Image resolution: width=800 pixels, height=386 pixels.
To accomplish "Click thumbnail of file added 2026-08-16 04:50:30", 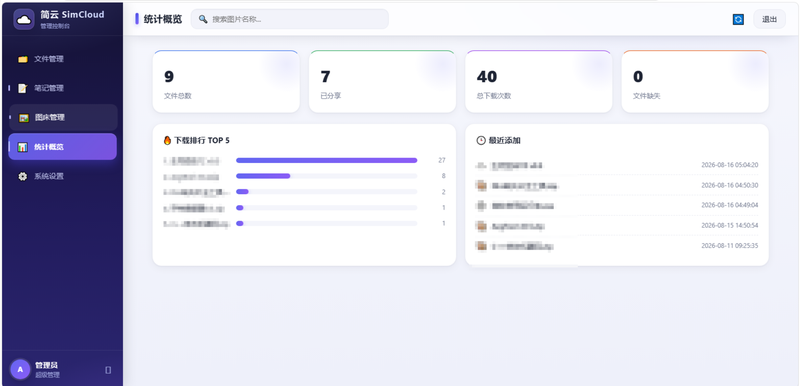I will point(481,186).
